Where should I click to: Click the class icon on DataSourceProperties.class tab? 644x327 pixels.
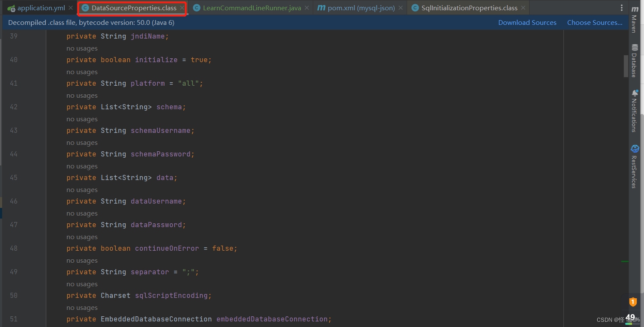tap(85, 8)
